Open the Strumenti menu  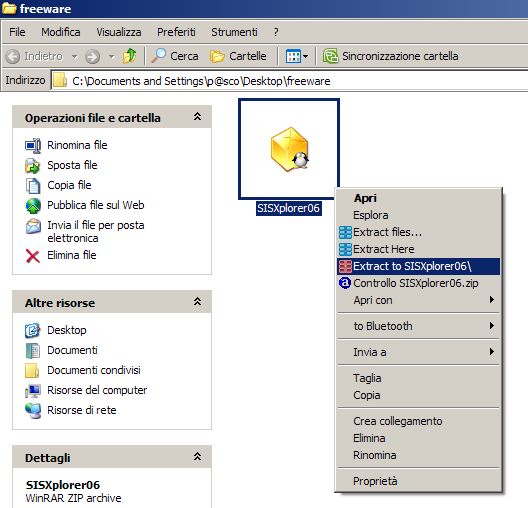point(234,32)
